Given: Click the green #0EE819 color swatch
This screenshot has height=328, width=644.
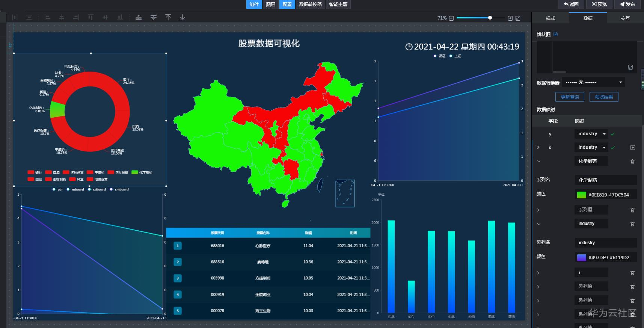Looking at the screenshot, I should pos(581,195).
